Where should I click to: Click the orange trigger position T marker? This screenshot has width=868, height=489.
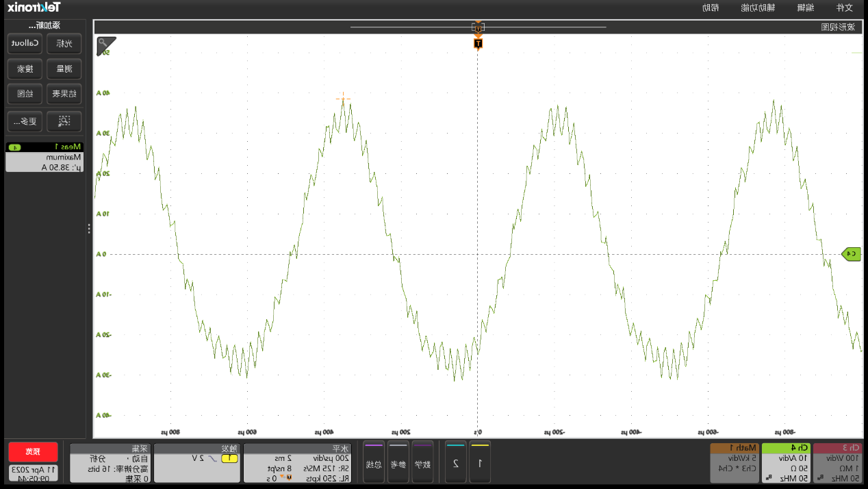click(x=478, y=43)
